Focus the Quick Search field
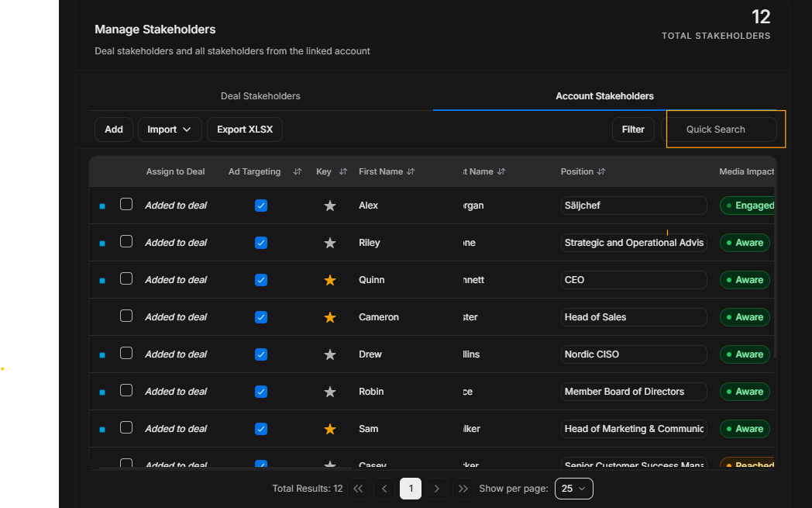The height and width of the screenshot is (508, 812). pyautogui.click(x=719, y=130)
